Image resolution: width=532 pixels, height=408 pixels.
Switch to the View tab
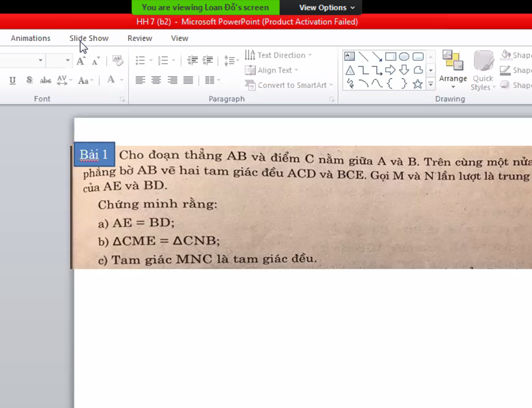(x=179, y=38)
